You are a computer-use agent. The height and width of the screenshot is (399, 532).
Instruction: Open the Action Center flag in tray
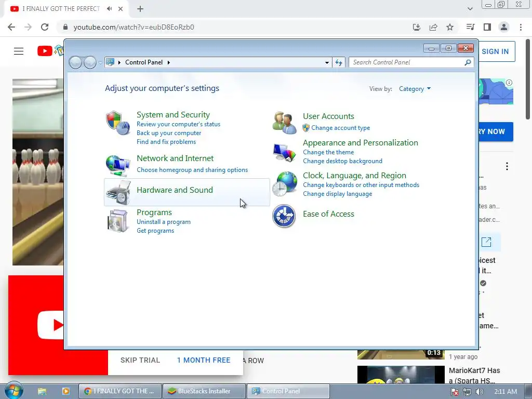(454, 392)
